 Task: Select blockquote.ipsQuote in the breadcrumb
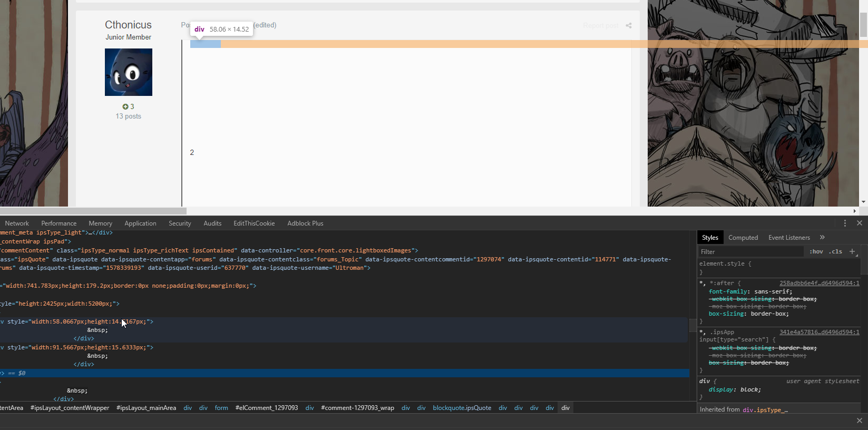click(x=462, y=408)
